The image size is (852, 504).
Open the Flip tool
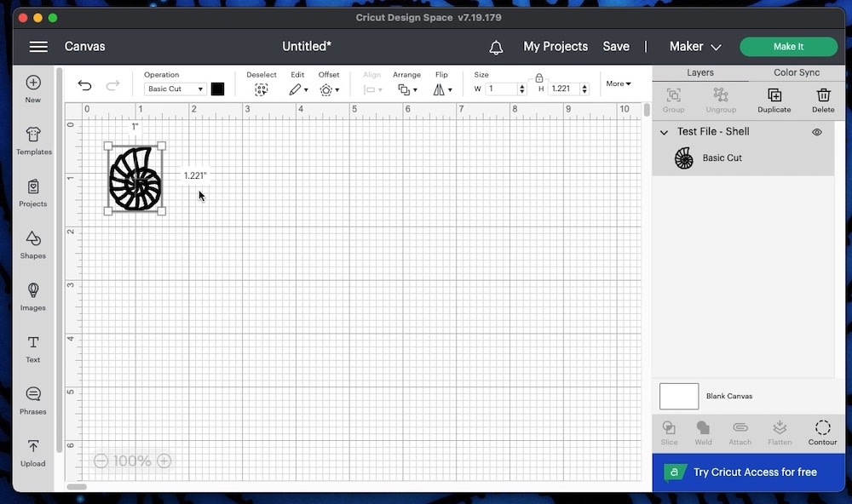441,89
